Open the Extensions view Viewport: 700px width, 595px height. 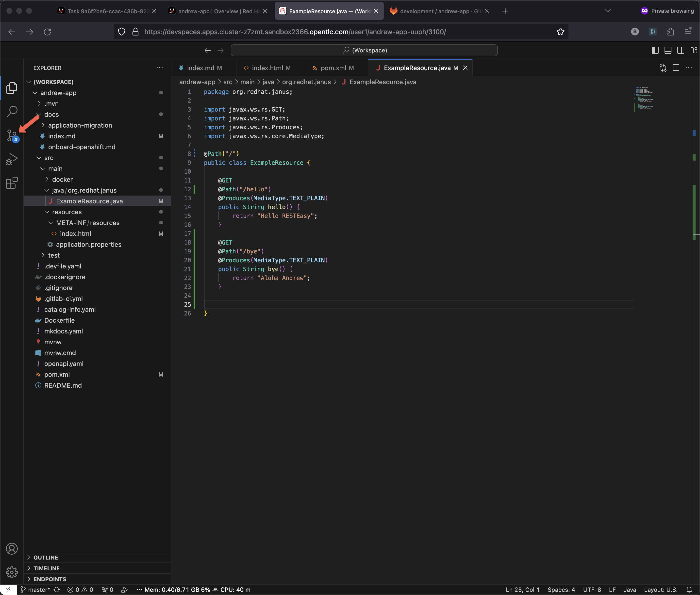(x=12, y=183)
